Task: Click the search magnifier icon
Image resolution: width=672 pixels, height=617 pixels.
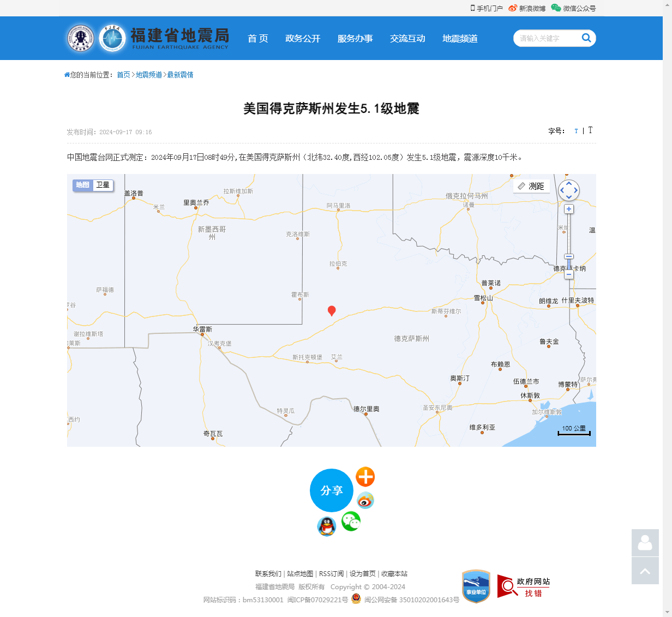Action: (x=586, y=38)
